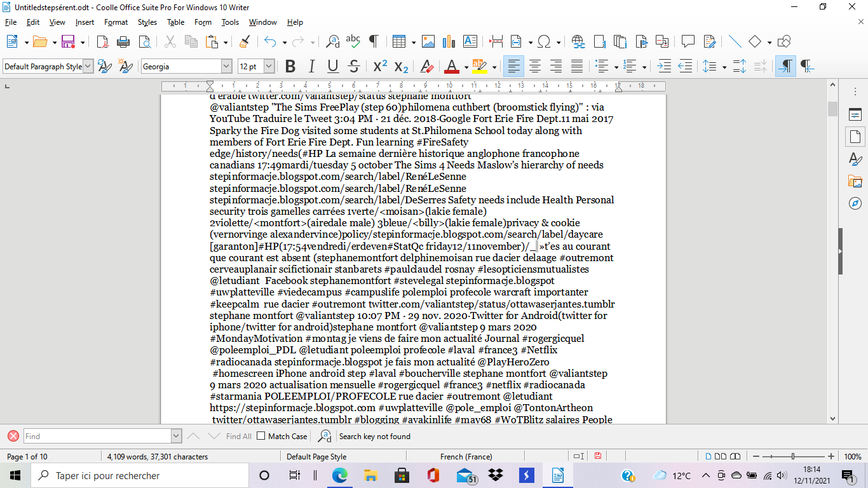Open the Paragraph Style dropdown
The width and height of the screenshot is (868, 488).
tap(88, 66)
